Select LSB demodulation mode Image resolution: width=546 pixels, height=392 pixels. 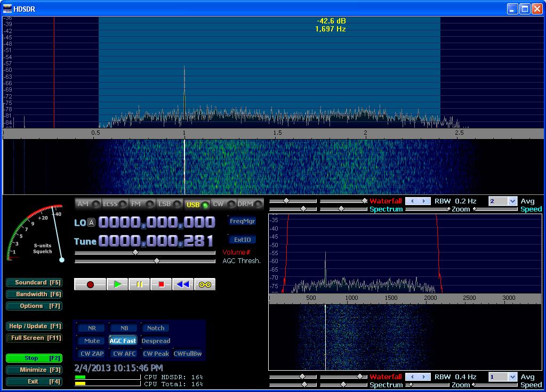click(169, 204)
